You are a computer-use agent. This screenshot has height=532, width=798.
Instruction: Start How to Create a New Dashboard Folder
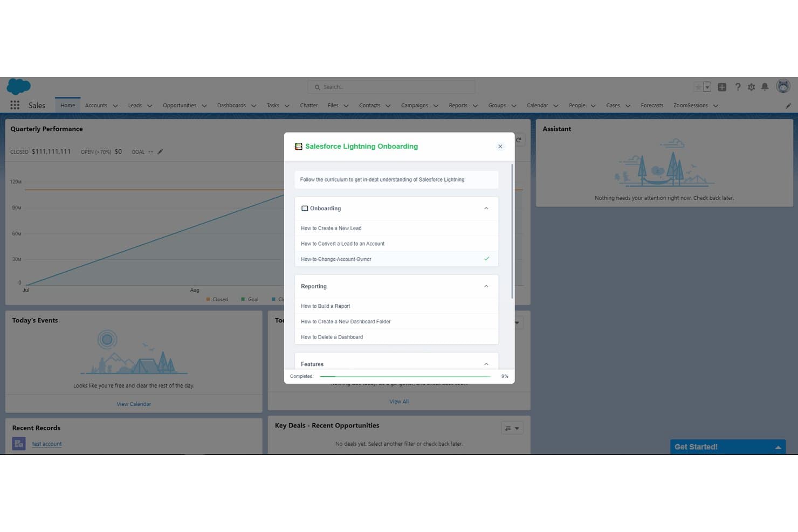pyautogui.click(x=396, y=322)
